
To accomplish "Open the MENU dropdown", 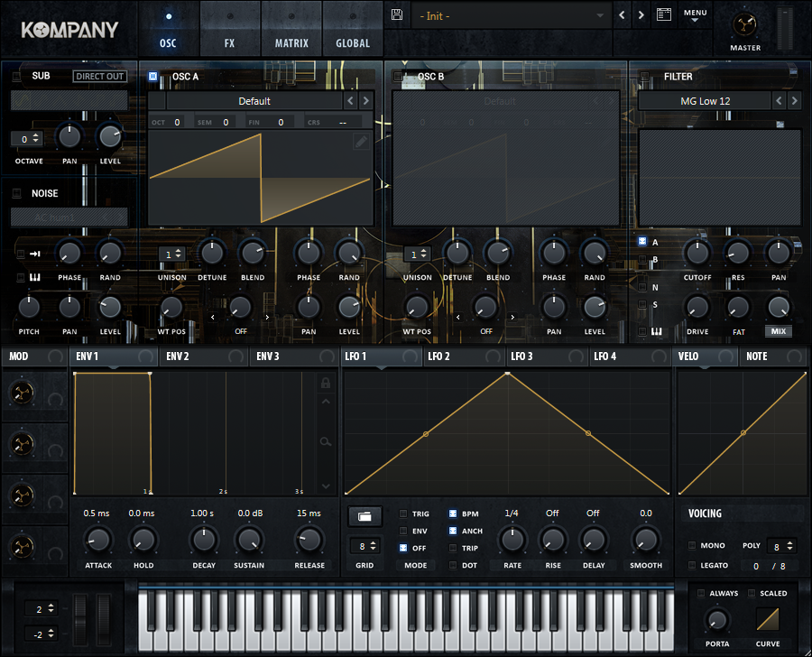I will 695,15.
